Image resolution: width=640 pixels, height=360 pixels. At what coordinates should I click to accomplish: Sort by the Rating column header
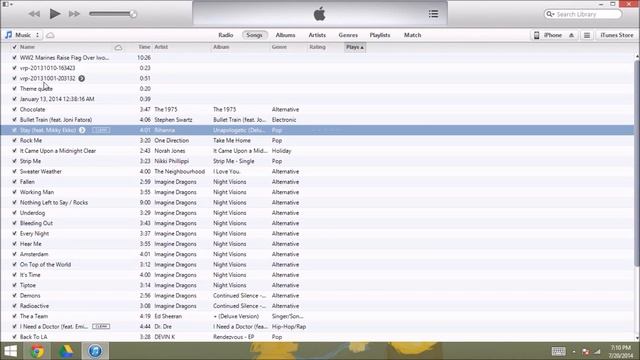pos(317,47)
